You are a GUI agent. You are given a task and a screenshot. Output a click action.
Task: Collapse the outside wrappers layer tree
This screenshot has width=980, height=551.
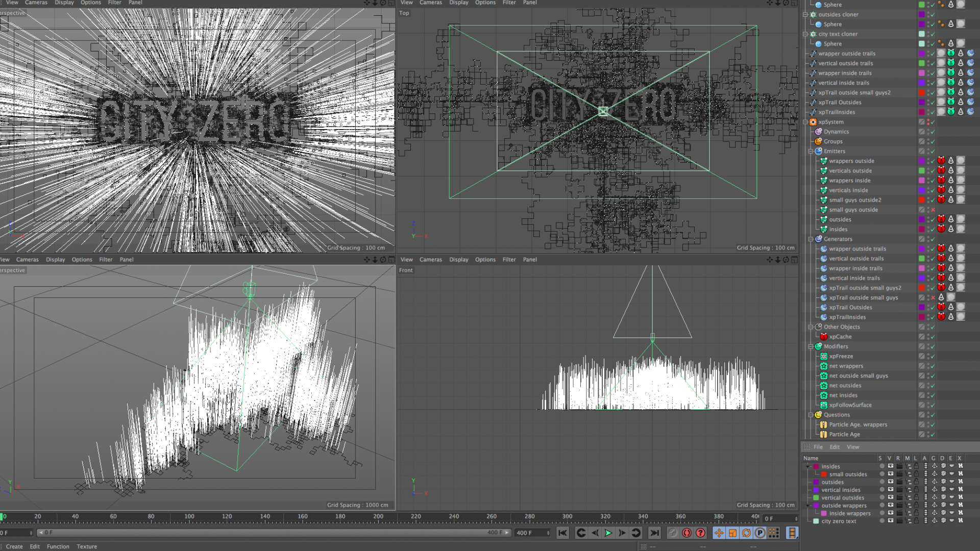pos(807,506)
